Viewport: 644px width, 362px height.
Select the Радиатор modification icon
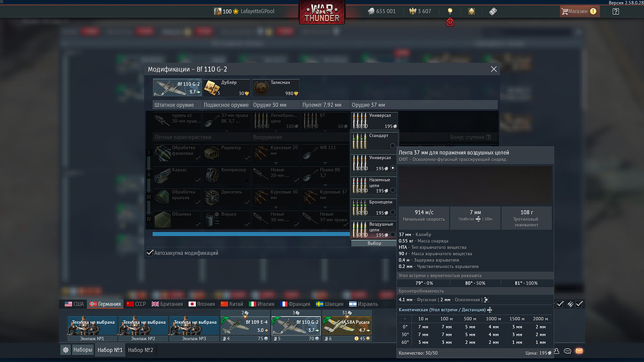pos(213,153)
